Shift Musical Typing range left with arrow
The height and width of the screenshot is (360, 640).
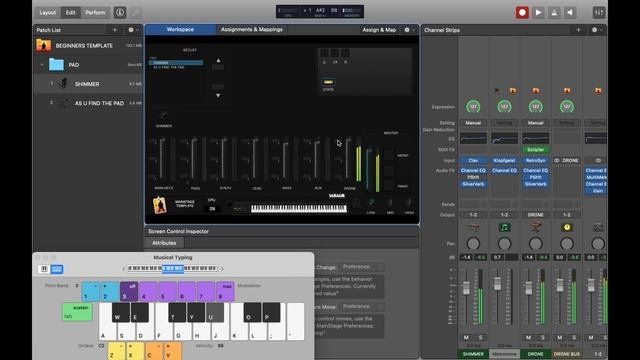tap(123, 269)
